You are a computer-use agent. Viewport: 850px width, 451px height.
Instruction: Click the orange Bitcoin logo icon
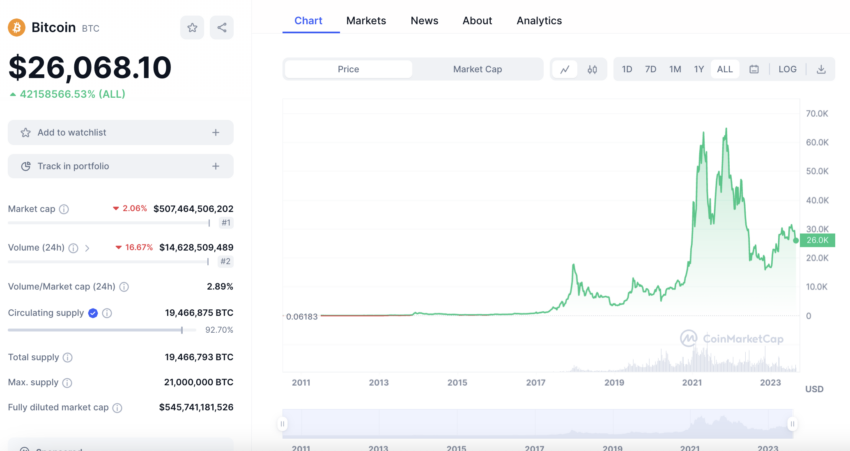(16, 28)
